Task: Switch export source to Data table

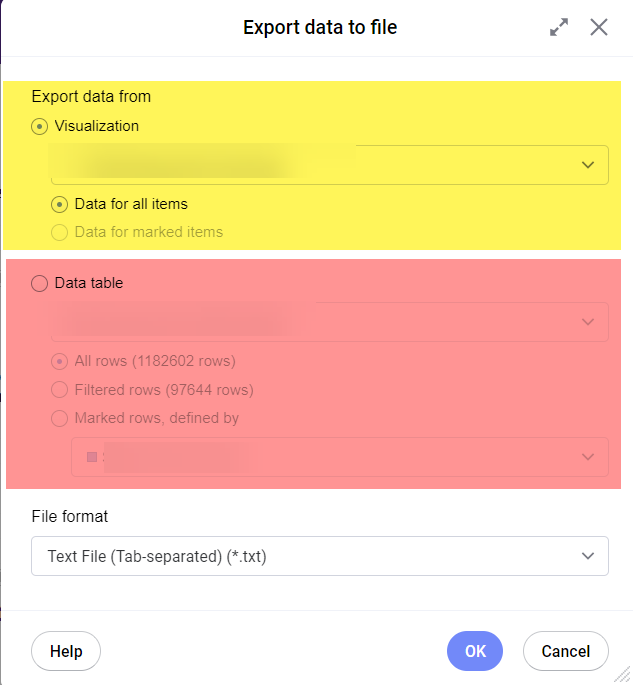Action: (40, 283)
